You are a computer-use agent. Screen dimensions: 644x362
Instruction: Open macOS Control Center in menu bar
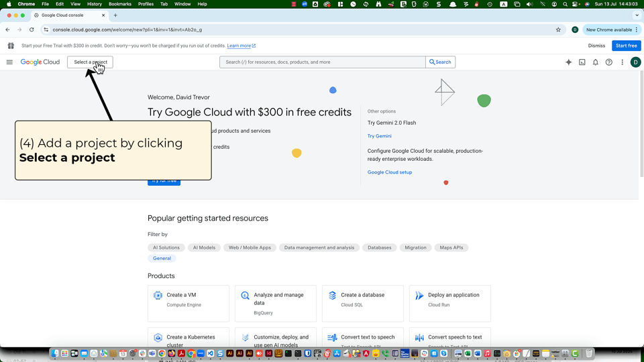[x=576, y=4]
